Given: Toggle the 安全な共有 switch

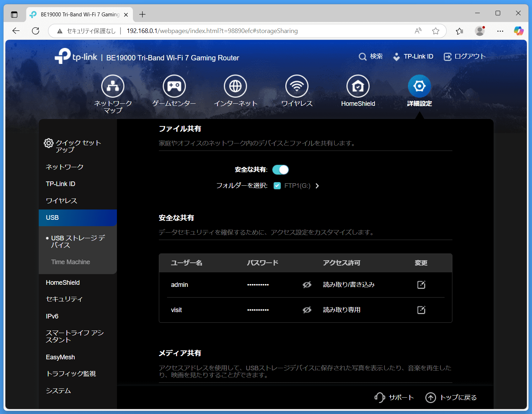Looking at the screenshot, I should (280, 170).
